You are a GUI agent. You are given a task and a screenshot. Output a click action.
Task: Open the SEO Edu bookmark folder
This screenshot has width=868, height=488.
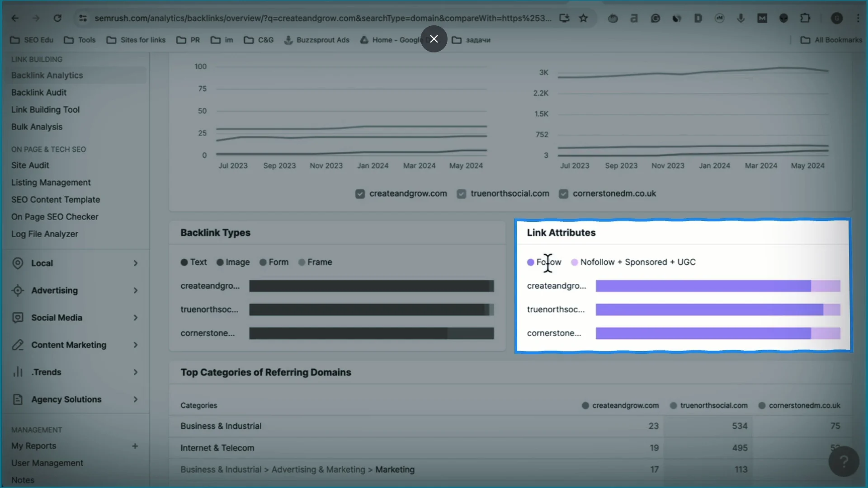(x=32, y=40)
